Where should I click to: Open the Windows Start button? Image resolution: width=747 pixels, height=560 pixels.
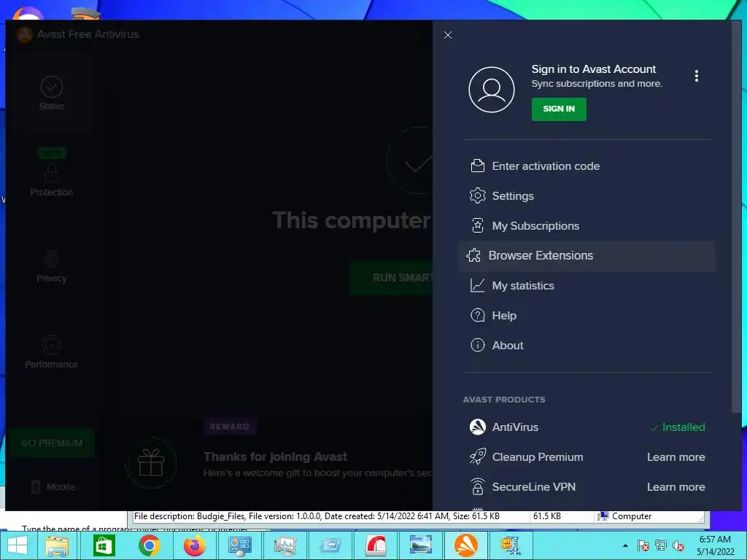coord(18,545)
